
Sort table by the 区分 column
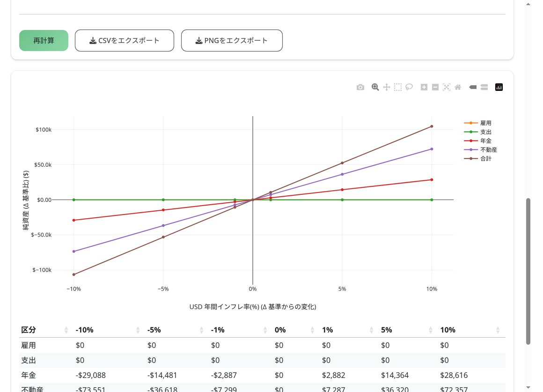pyautogui.click(x=44, y=330)
